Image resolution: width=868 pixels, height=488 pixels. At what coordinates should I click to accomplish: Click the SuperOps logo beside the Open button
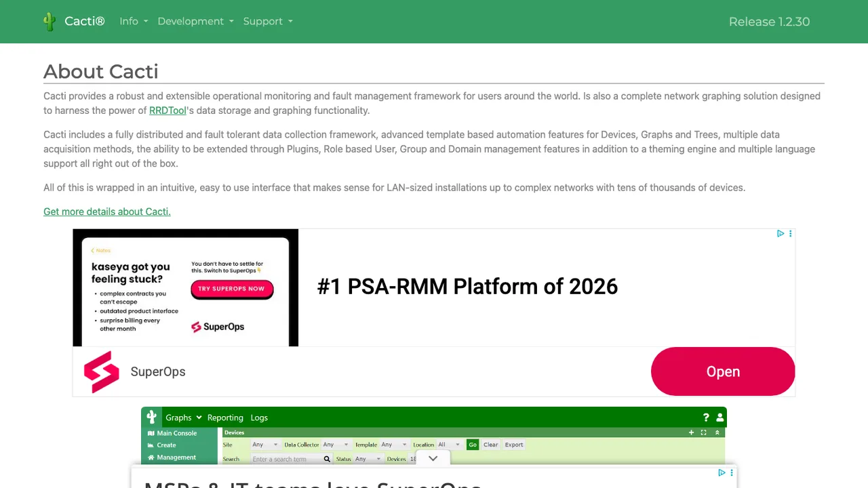(x=102, y=371)
